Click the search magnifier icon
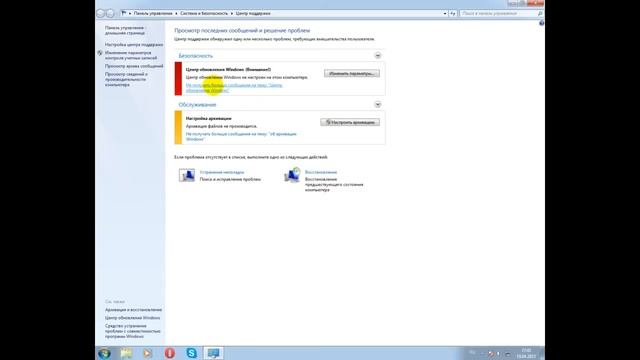 [x=540, y=13]
